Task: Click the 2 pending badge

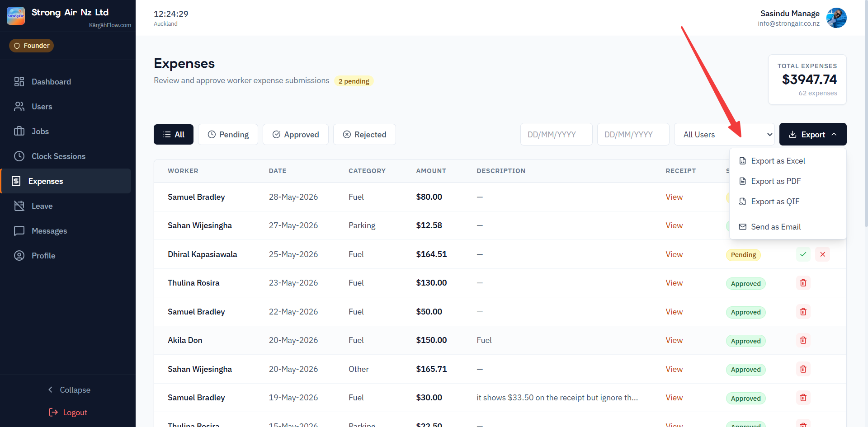Action: click(x=354, y=81)
